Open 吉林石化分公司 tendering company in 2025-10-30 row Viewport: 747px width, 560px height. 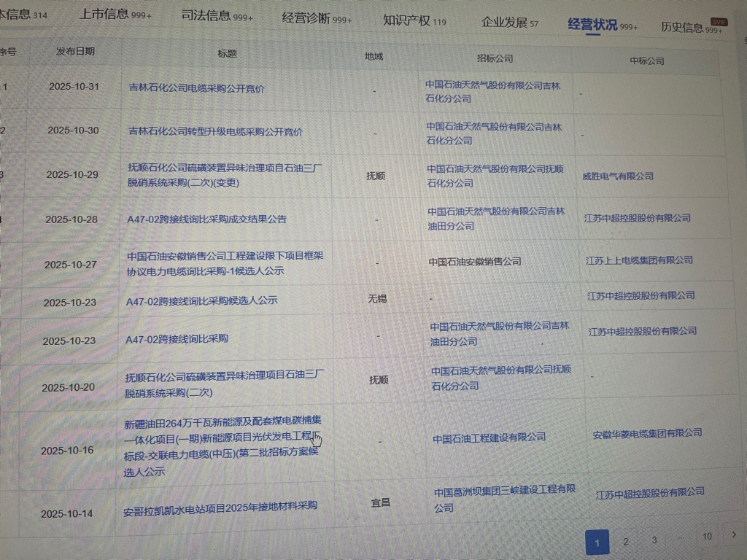coord(494,133)
